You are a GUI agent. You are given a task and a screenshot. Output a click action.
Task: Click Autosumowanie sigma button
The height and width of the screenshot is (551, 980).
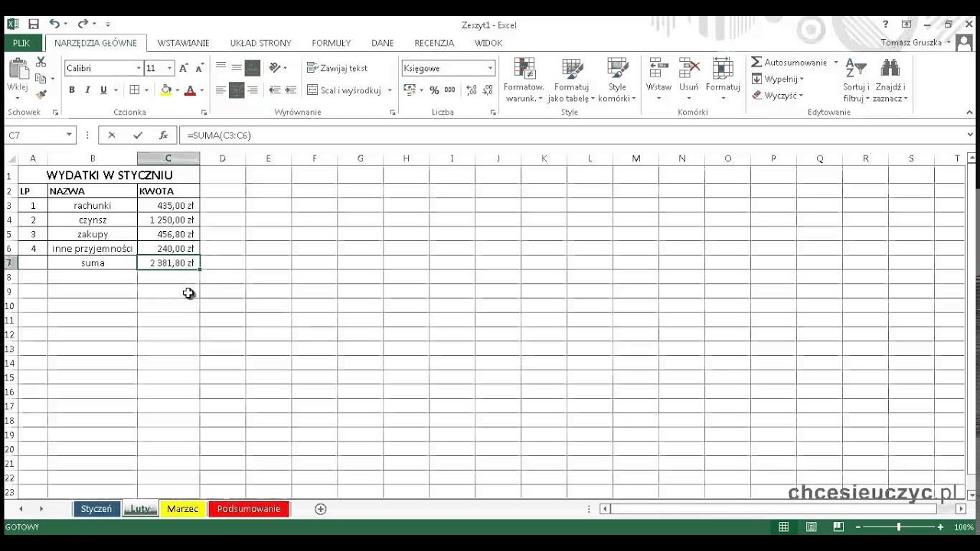coord(789,62)
